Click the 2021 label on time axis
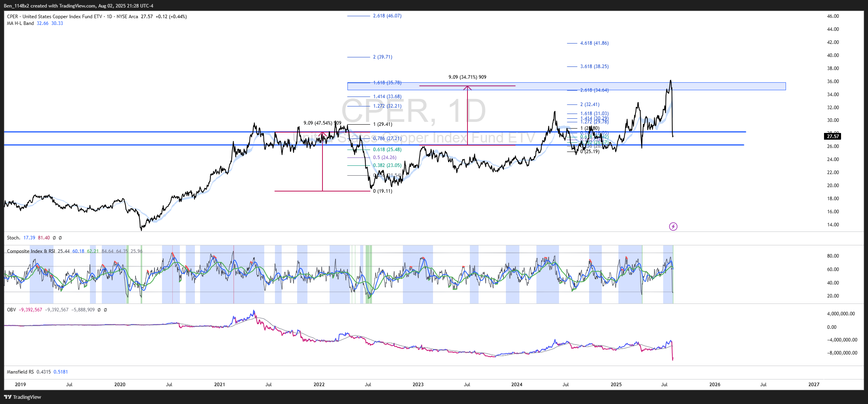 pyautogui.click(x=219, y=385)
